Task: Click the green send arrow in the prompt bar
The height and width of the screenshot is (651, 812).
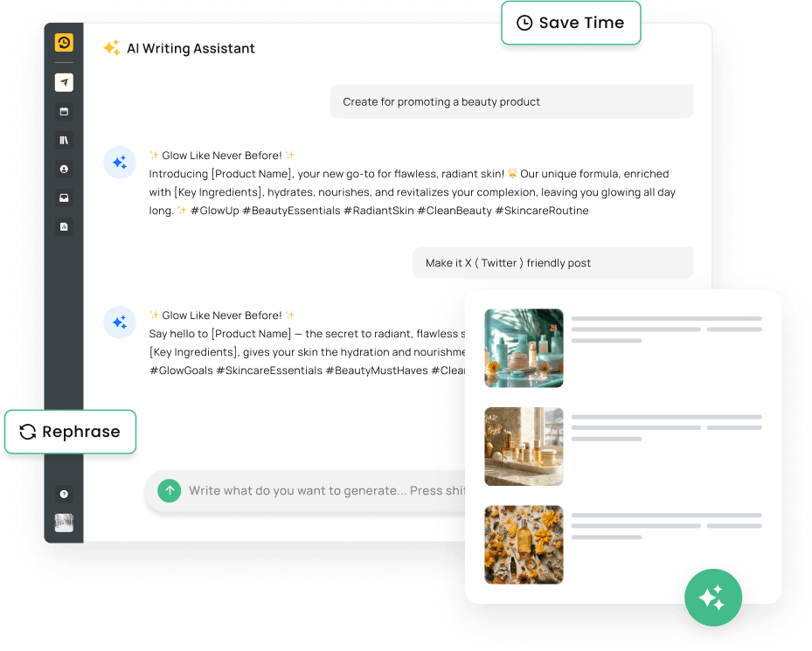Action: 170,490
